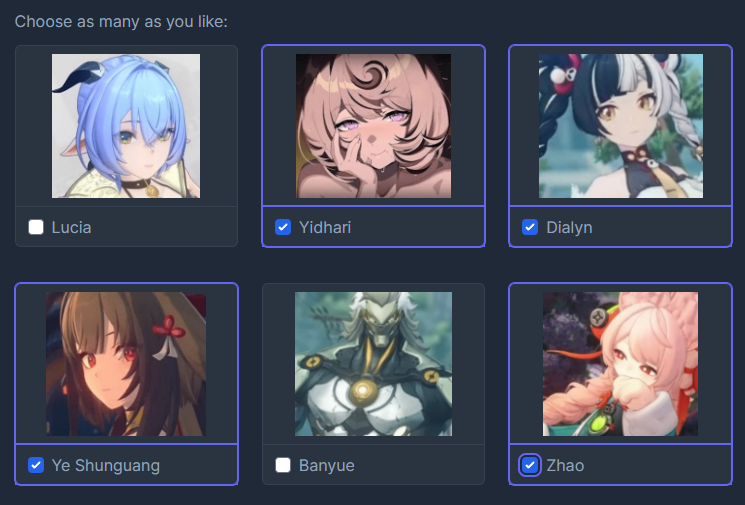
Task: Check the Lucia checkbox
Action: tap(36, 227)
